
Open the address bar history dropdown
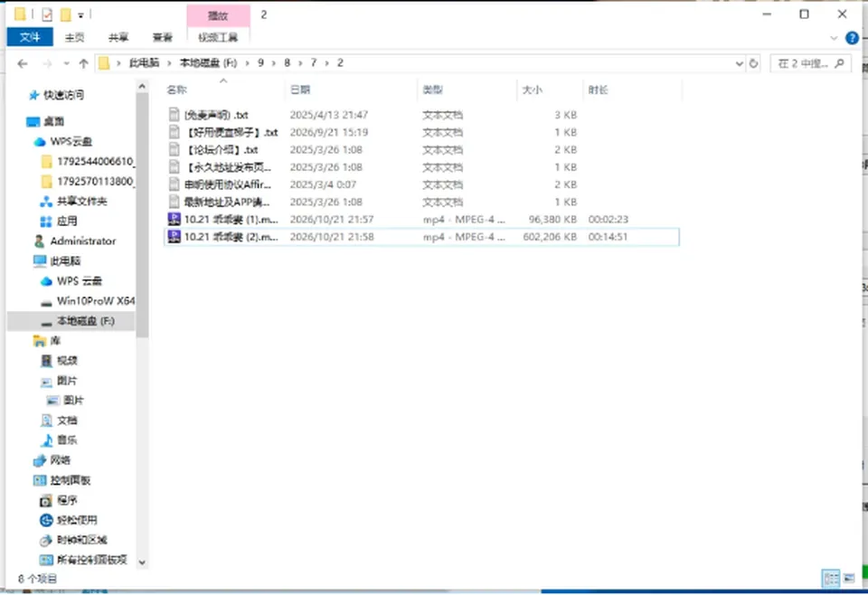tap(739, 63)
